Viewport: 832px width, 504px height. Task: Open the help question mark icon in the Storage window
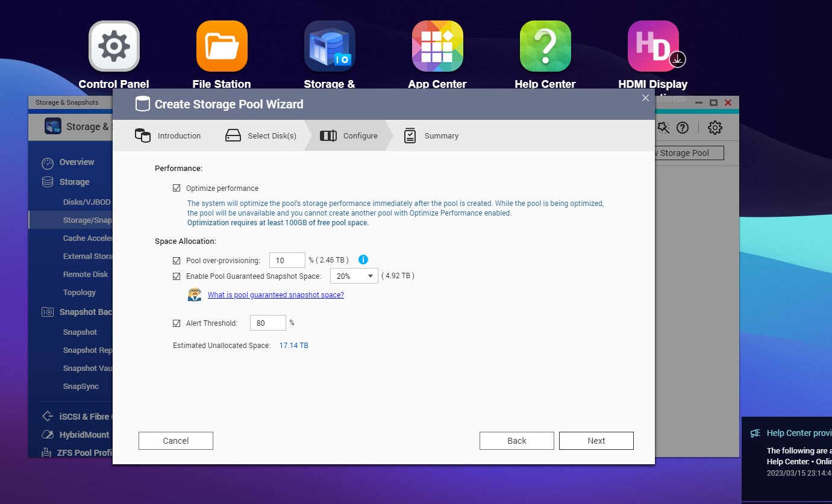pos(682,127)
